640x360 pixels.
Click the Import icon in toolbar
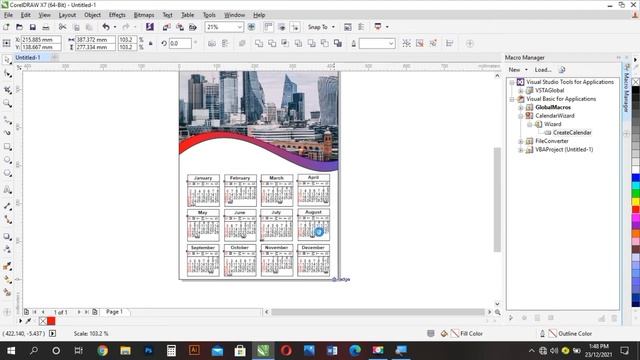click(x=167, y=27)
